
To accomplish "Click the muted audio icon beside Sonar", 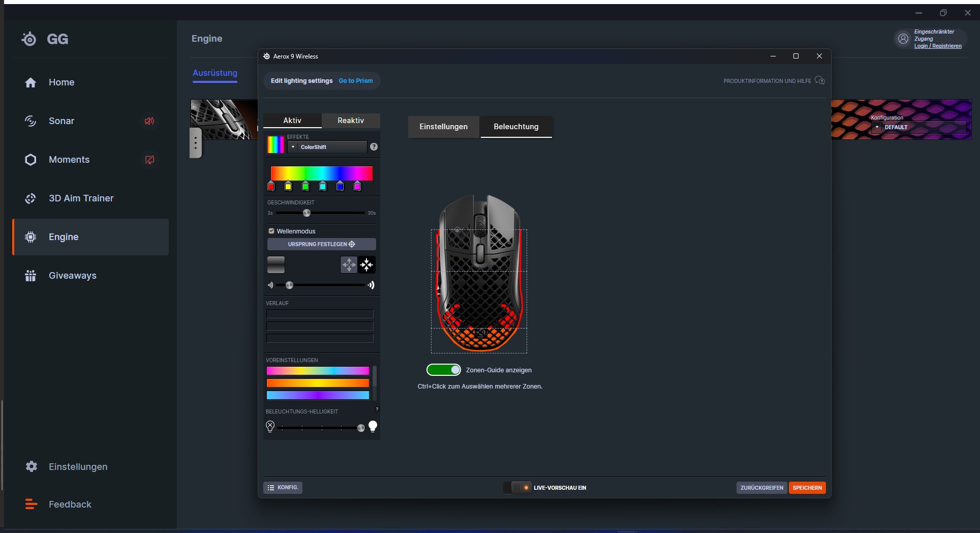I will (149, 121).
